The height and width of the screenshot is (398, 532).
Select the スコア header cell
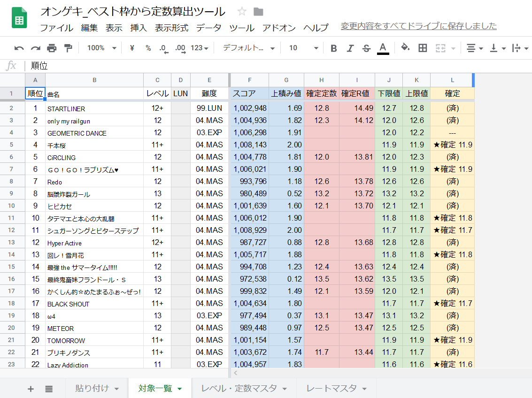[249, 93]
